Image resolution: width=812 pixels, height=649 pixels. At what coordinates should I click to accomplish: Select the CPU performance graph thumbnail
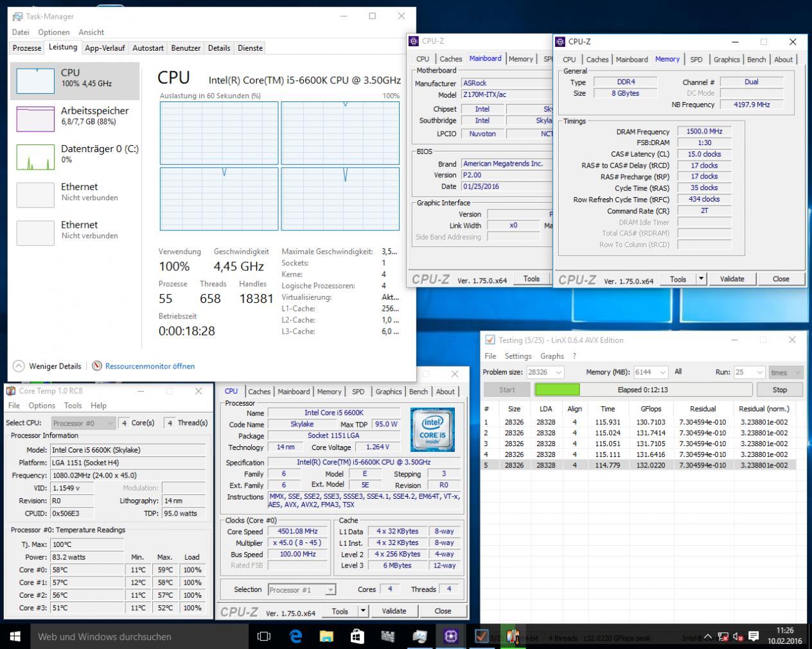pyautogui.click(x=35, y=81)
